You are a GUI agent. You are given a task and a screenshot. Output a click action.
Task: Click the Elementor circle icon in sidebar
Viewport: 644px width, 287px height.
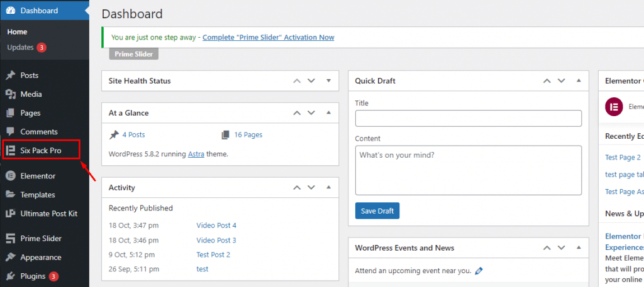(11, 176)
